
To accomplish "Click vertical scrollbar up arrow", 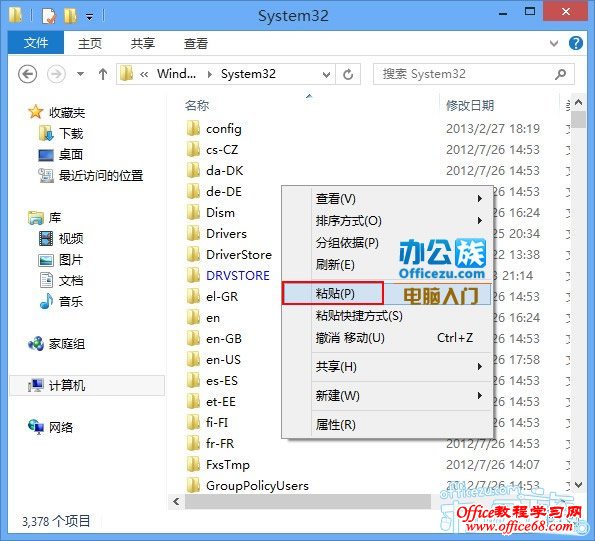I will (578, 102).
